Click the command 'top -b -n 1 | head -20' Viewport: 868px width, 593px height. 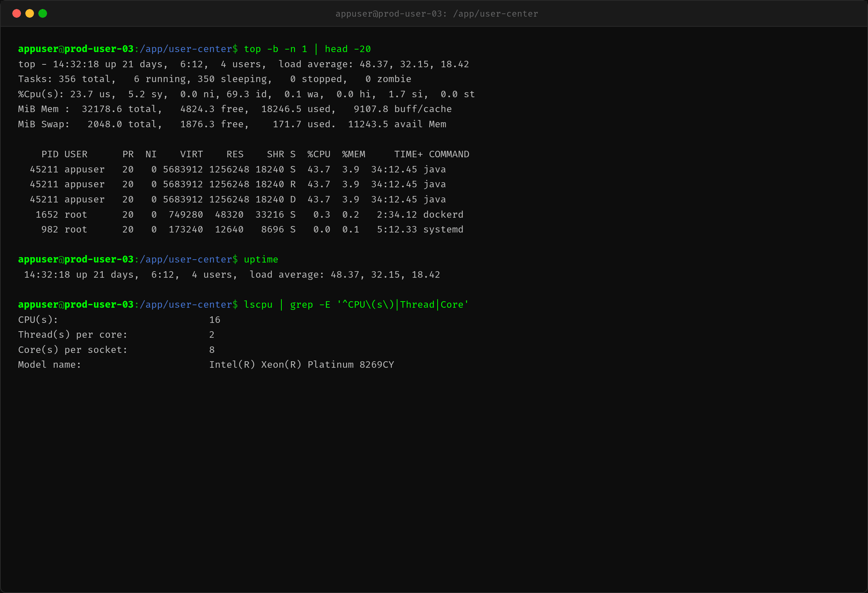[x=307, y=49]
